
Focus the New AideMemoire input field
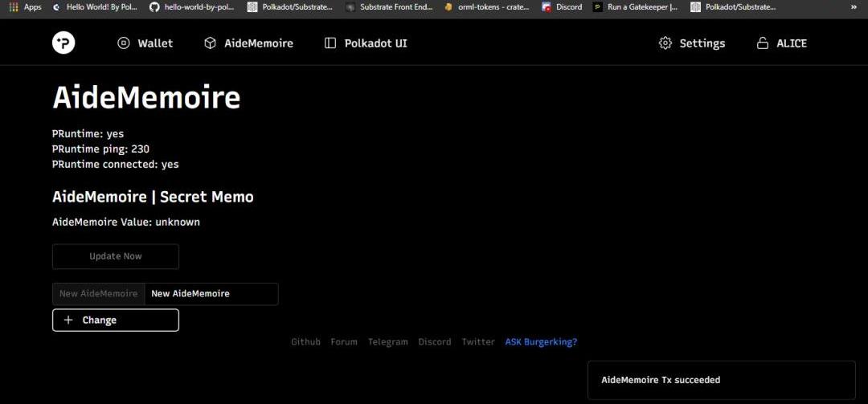pyautogui.click(x=211, y=294)
